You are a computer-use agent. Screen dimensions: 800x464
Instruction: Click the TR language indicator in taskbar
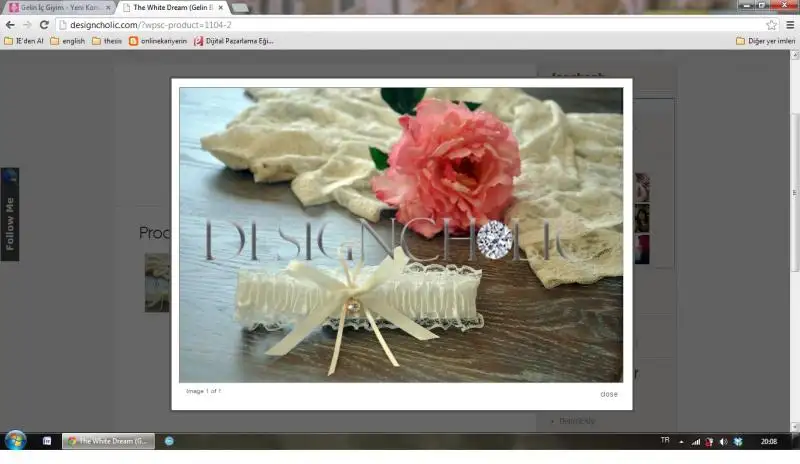(x=665, y=440)
